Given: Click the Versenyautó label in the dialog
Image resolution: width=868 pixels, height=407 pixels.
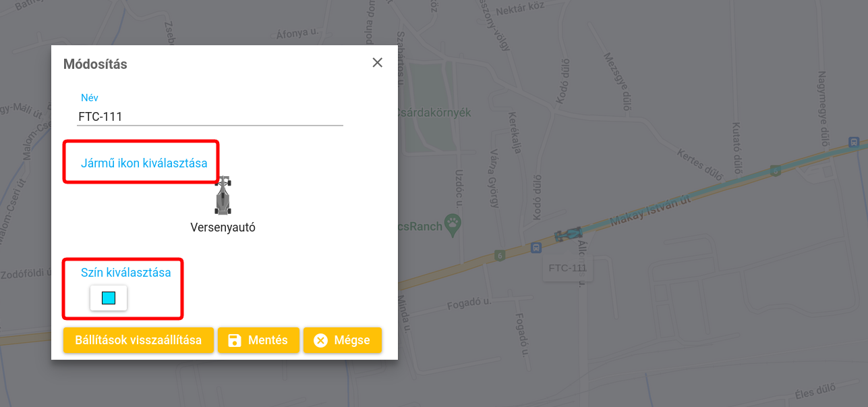Looking at the screenshot, I should pos(223,227).
